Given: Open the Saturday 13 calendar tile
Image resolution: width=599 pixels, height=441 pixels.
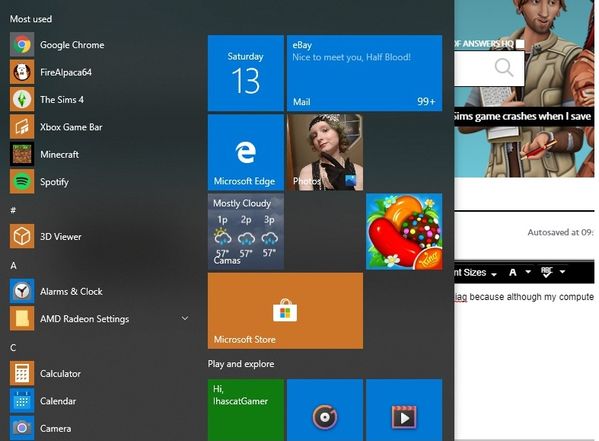Looking at the screenshot, I should [246, 73].
